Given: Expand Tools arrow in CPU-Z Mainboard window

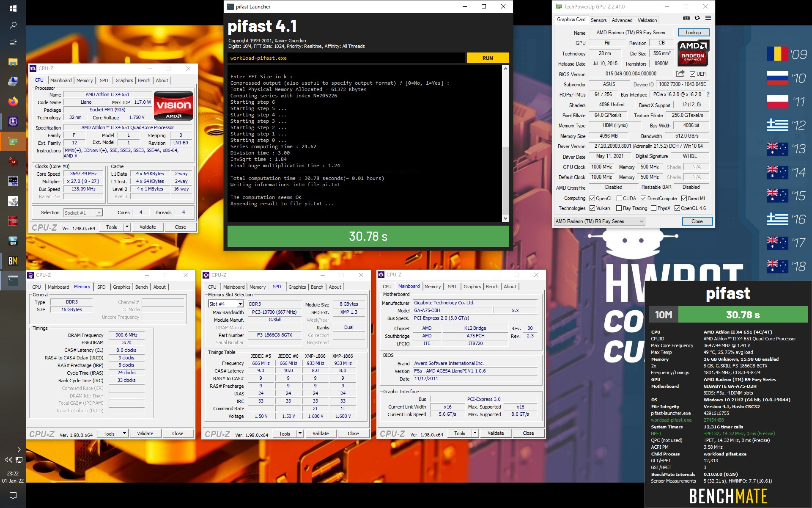Looking at the screenshot, I should pyautogui.click(x=475, y=433).
